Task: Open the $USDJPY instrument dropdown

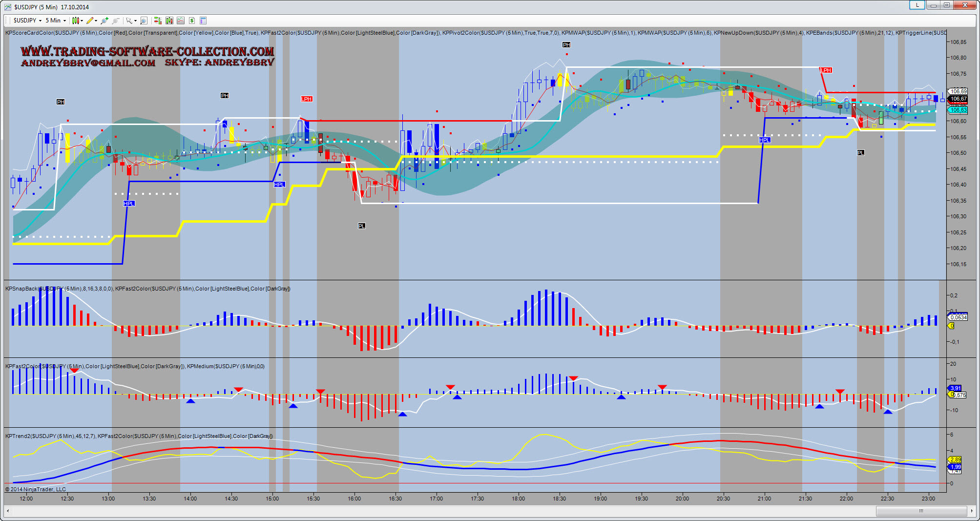Action: click(x=27, y=21)
